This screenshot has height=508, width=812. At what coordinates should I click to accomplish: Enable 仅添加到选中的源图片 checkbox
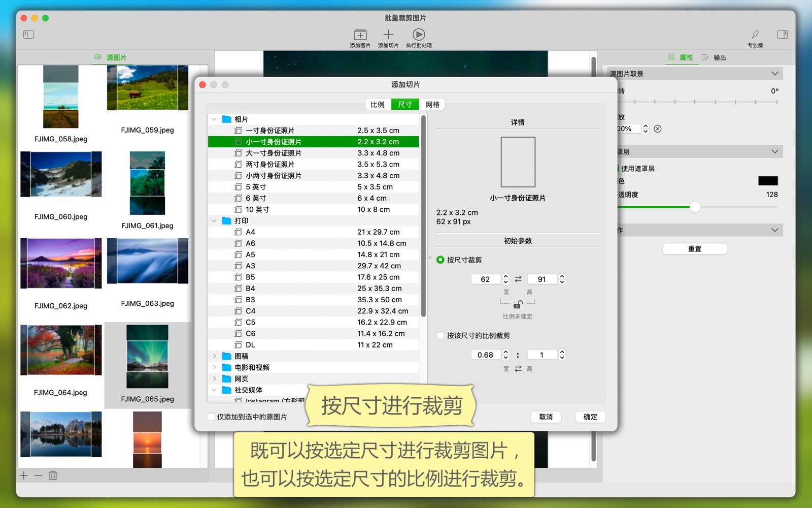[x=211, y=417]
